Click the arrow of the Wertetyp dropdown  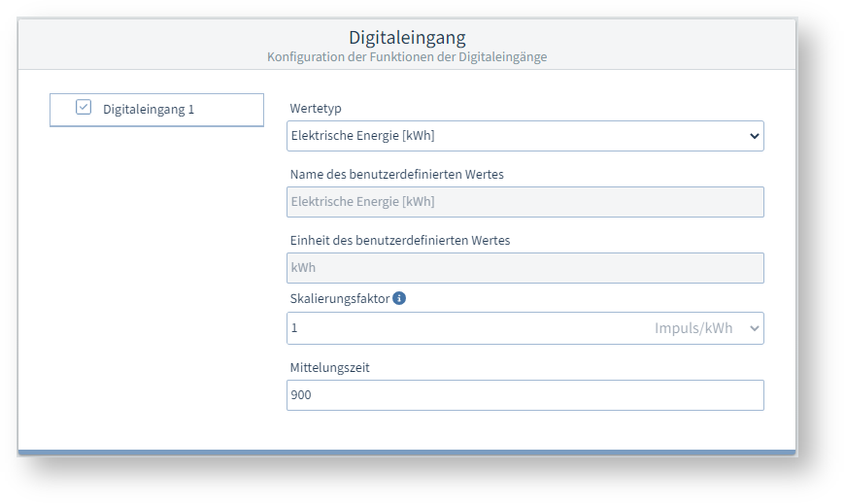(754, 137)
